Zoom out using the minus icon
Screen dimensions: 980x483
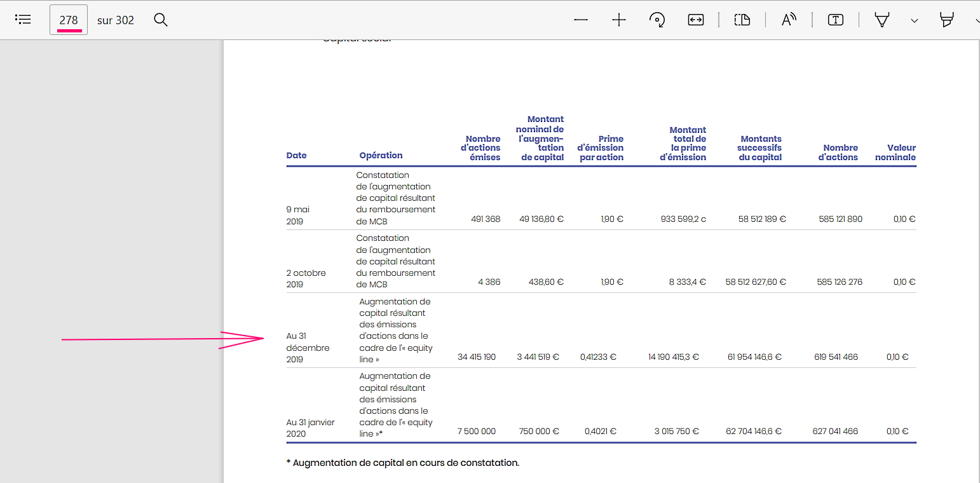point(580,20)
